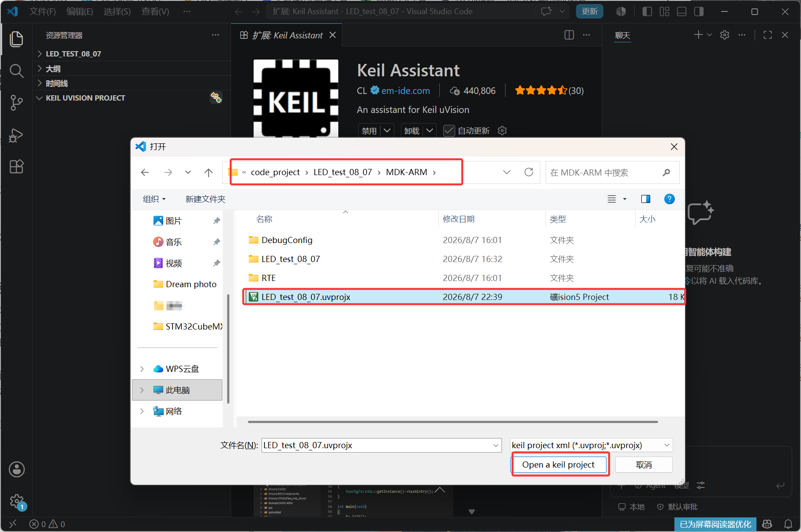This screenshot has width=801, height=532.
Task: Click the horizontal scrollbar in file list
Action: (453, 422)
